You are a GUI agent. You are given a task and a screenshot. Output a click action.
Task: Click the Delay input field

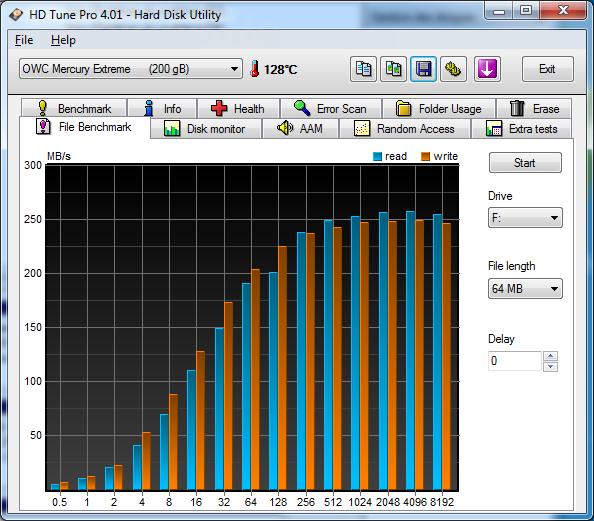[514, 361]
